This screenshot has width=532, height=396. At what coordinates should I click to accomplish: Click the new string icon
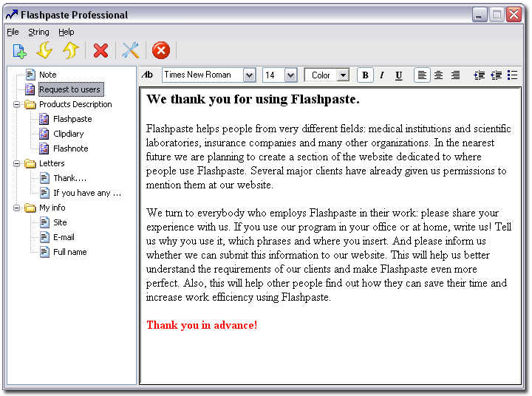[x=19, y=51]
